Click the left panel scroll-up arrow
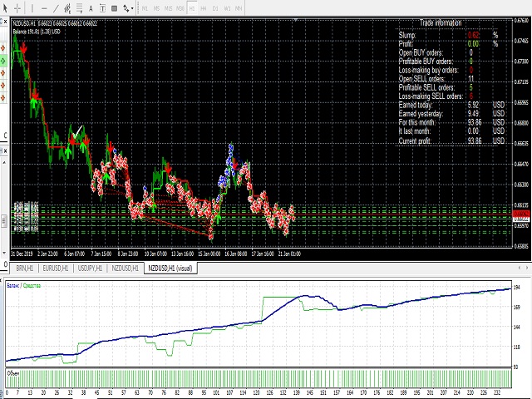Viewport: 532px width, 399px height. pos(4,163)
